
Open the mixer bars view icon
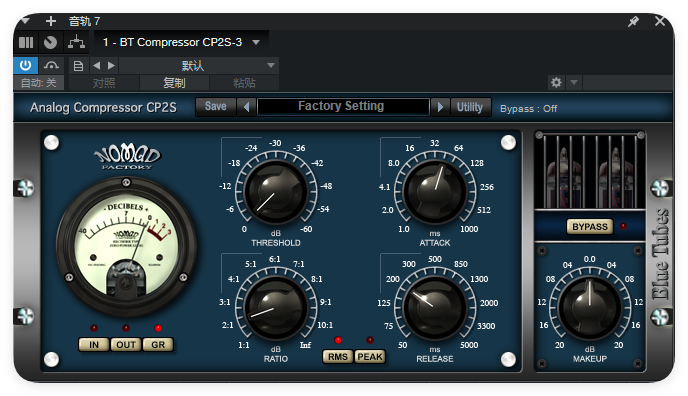[26, 43]
